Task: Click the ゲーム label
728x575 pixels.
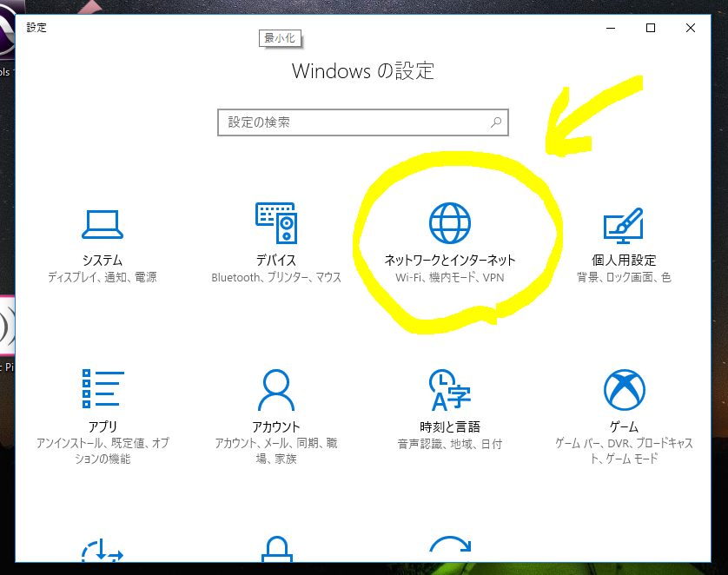Action: (x=624, y=426)
